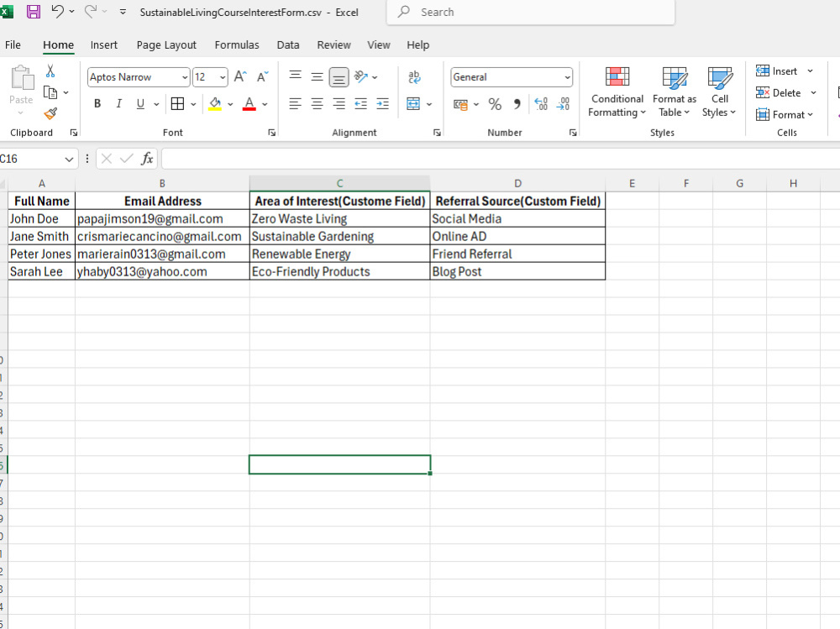Click the Increase Decimal icon
This screenshot has height=629, width=840.
[x=541, y=103]
